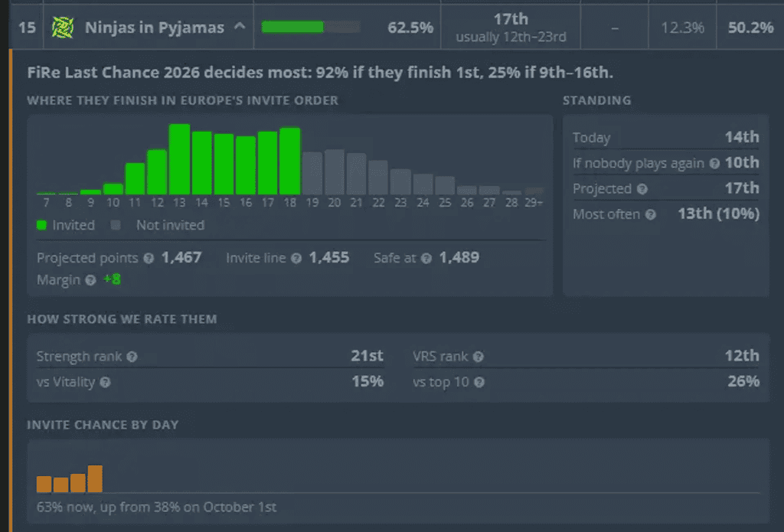Click the vs top 10 value 26%
Viewport: 784px width, 532px height.
click(x=743, y=381)
